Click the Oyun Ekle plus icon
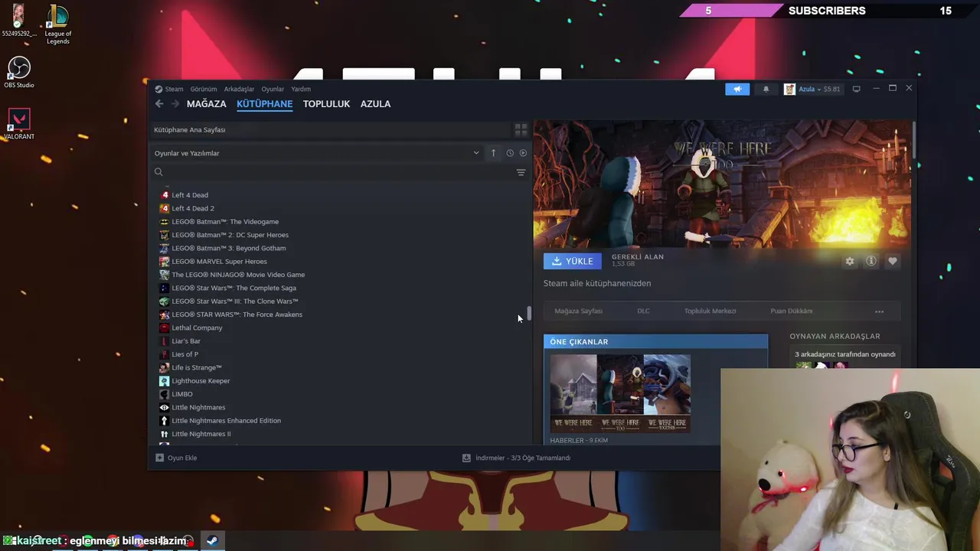 (159, 458)
